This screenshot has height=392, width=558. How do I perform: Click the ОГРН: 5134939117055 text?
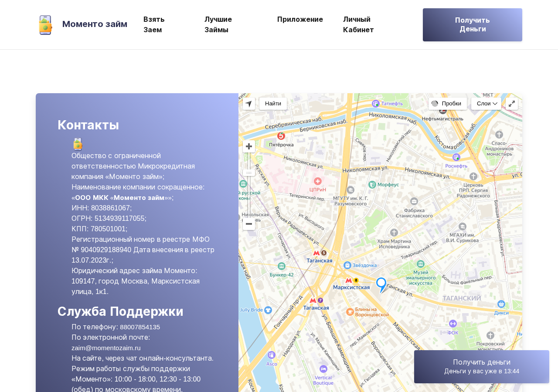coord(109,218)
